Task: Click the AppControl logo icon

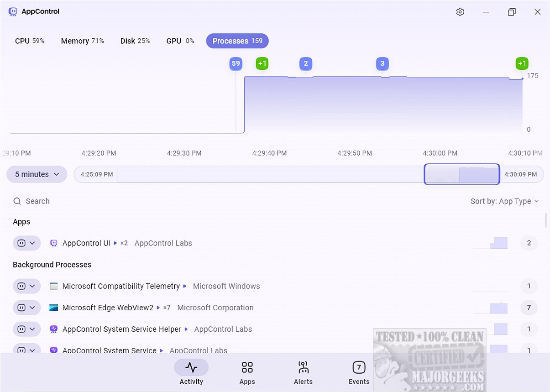Action: click(13, 11)
